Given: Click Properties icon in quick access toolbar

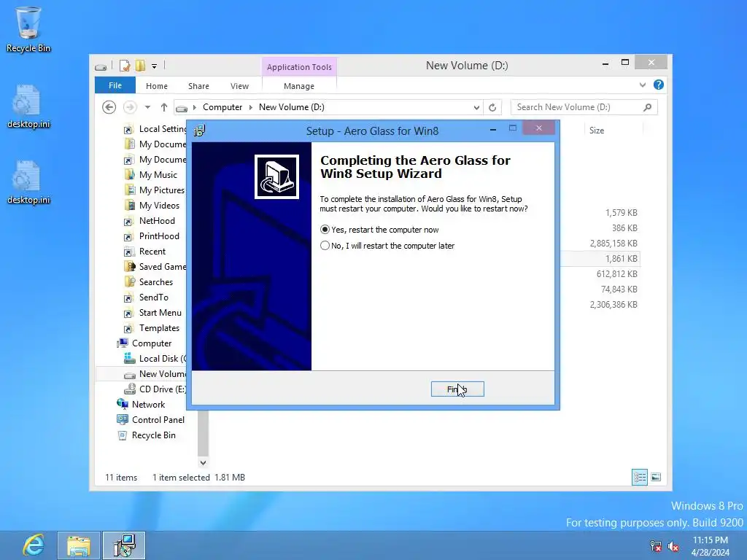Looking at the screenshot, I should [125, 66].
